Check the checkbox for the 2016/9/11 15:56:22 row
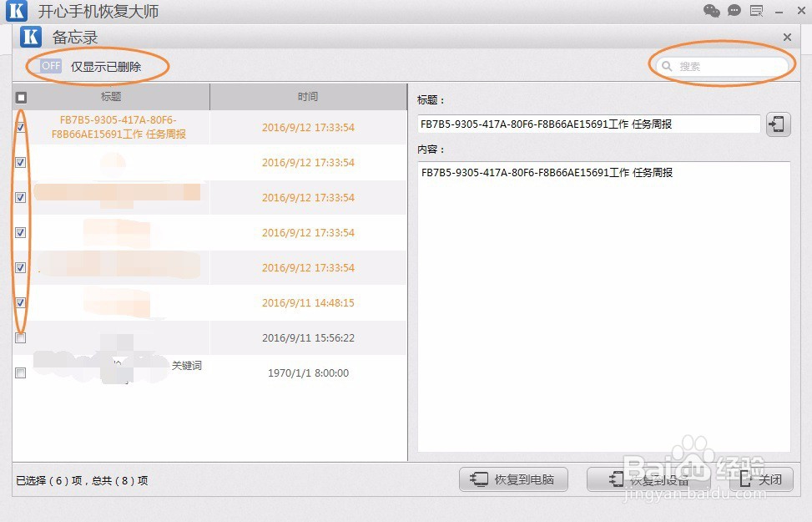 21,338
